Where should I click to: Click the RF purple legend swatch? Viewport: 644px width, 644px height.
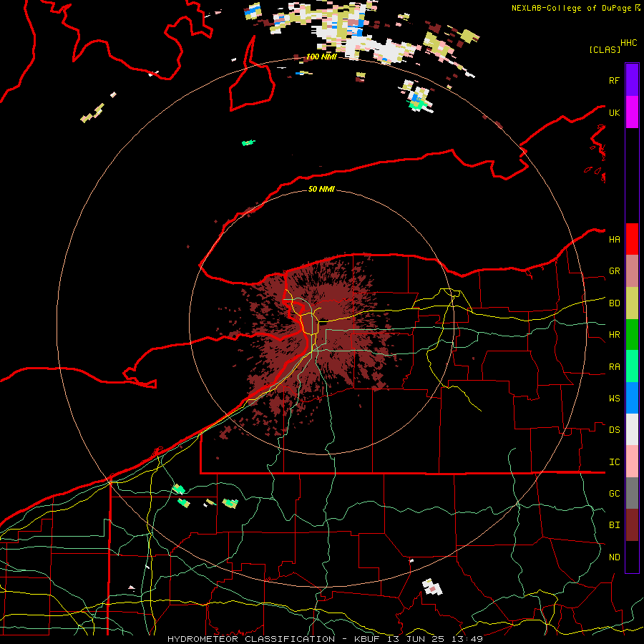pyautogui.click(x=632, y=80)
